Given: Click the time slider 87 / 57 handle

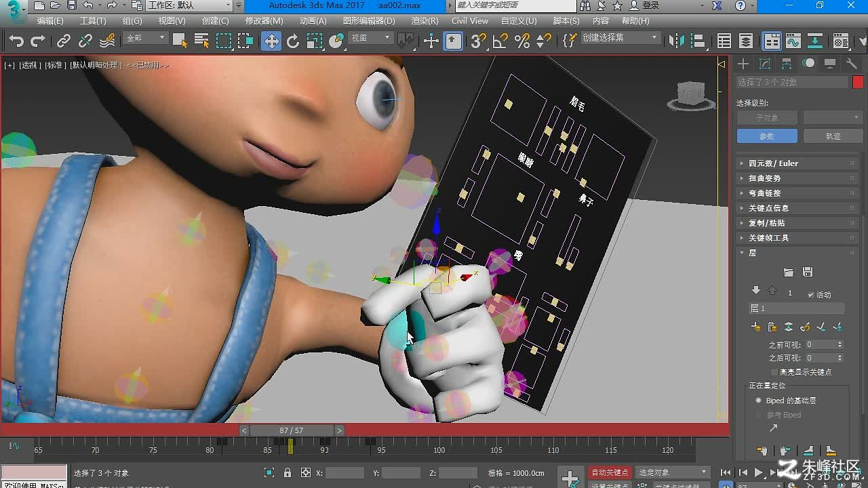Looking at the screenshot, I should coord(292,430).
